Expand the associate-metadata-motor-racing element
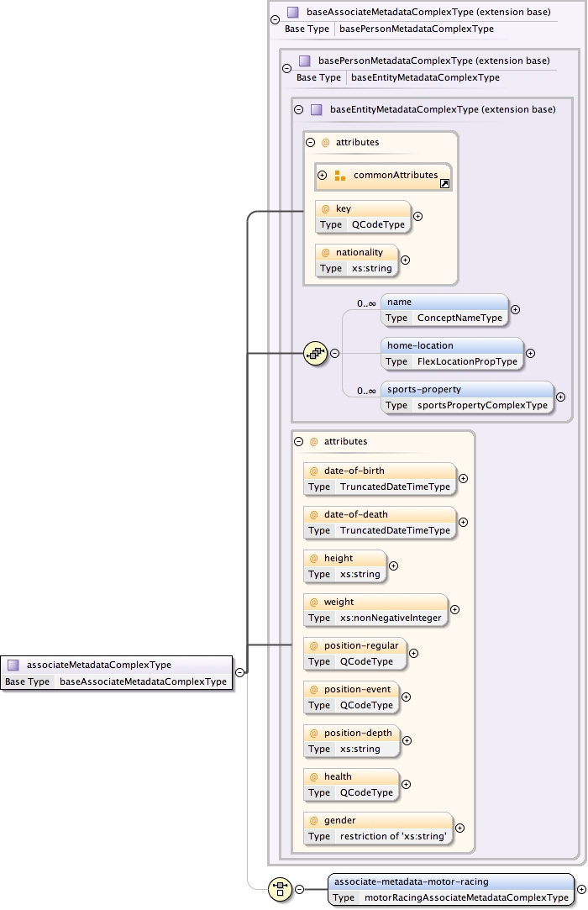This screenshot has width=588, height=910. (581, 889)
